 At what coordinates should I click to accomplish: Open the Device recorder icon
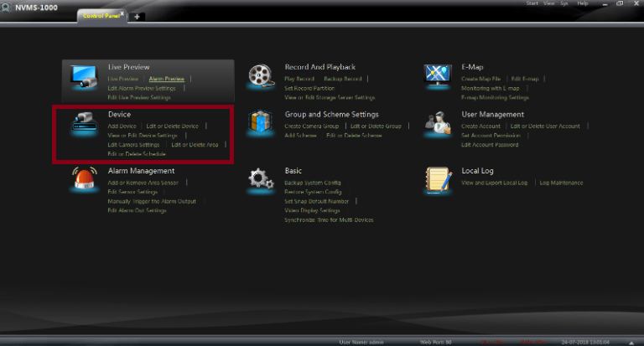pos(84,124)
